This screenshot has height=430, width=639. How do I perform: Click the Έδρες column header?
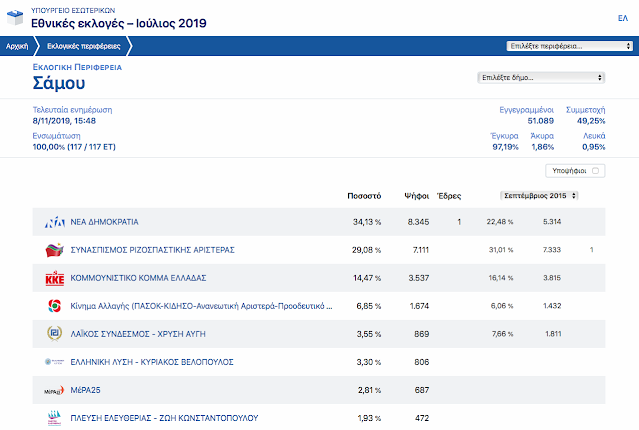pyautogui.click(x=449, y=196)
